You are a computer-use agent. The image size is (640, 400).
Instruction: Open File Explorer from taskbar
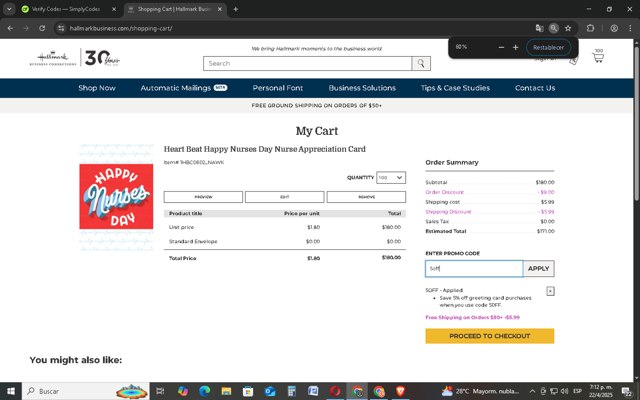(226, 391)
